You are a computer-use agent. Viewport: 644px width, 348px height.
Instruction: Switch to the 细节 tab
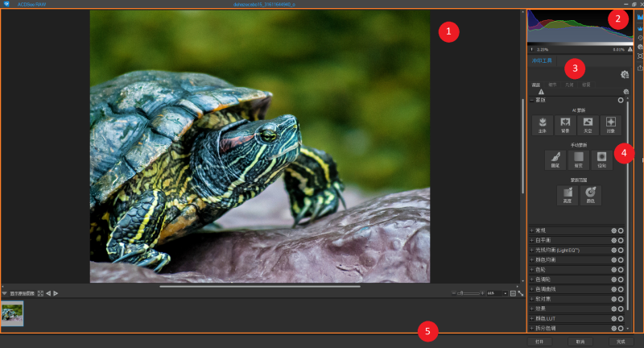552,85
